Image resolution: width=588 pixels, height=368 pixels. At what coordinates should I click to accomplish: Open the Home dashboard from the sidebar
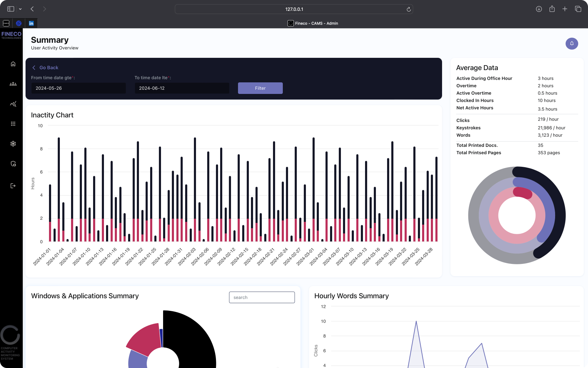[13, 64]
